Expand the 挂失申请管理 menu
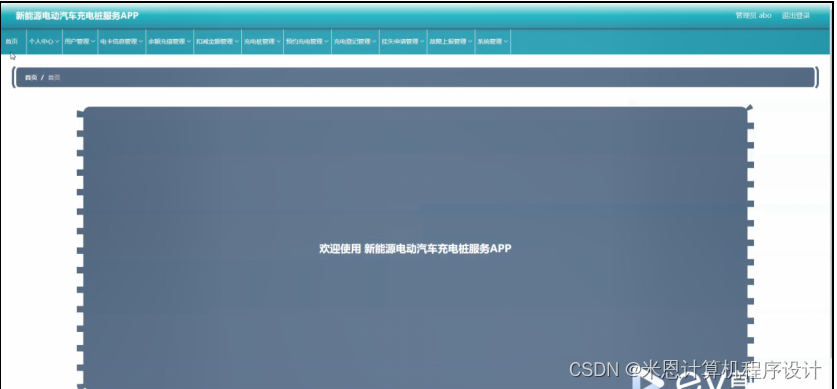The height and width of the screenshot is (389, 837). pyautogui.click(x=403, y=41)
